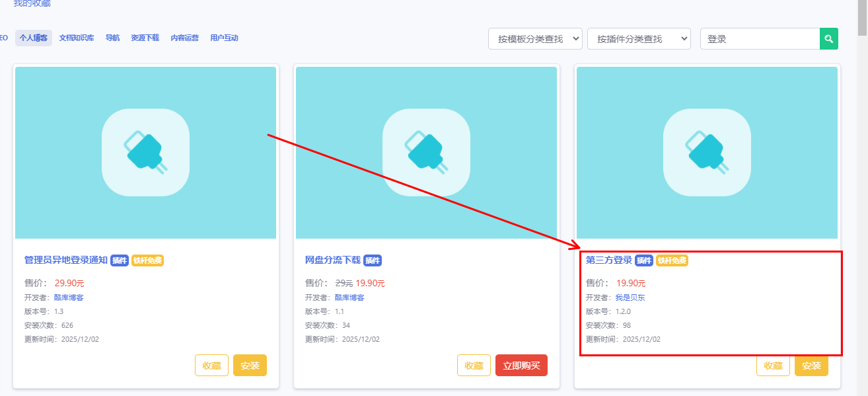Open the 按插件分类查找 dropdown
The width and height of the screenshot is (868, 396).
click(638, 39)
